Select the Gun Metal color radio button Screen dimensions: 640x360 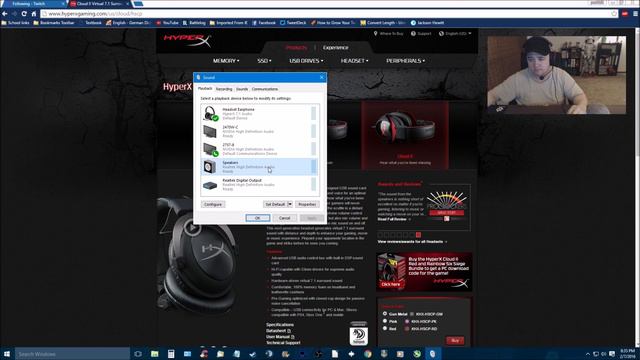coord(385,313)
